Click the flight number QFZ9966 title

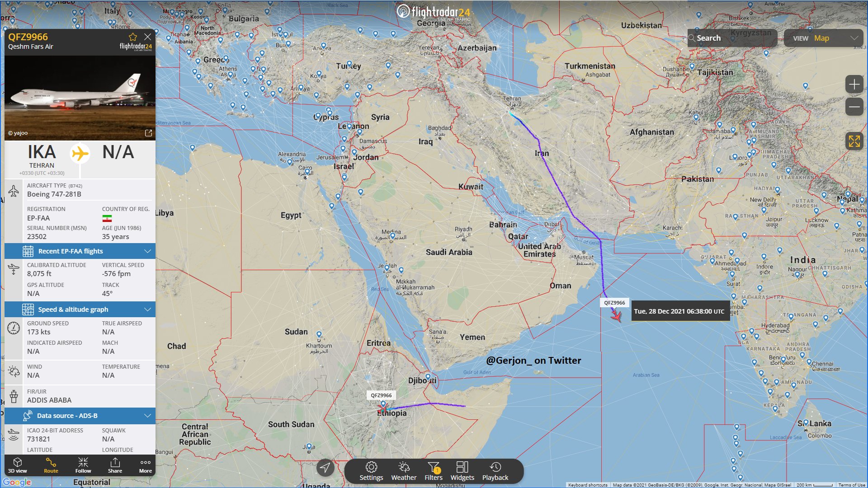(28, 37)
